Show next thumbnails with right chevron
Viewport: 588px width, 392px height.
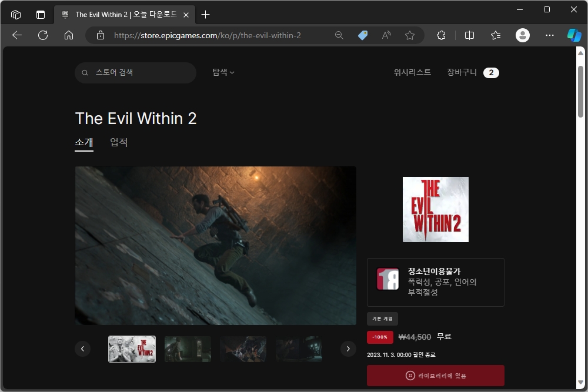(x=348, y=349)
